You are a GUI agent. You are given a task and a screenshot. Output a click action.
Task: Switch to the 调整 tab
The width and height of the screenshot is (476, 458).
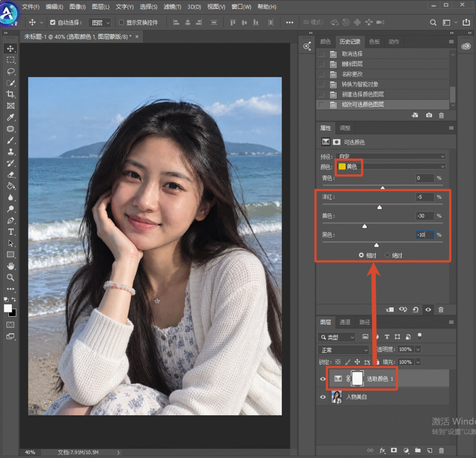[x=345, y=128]
